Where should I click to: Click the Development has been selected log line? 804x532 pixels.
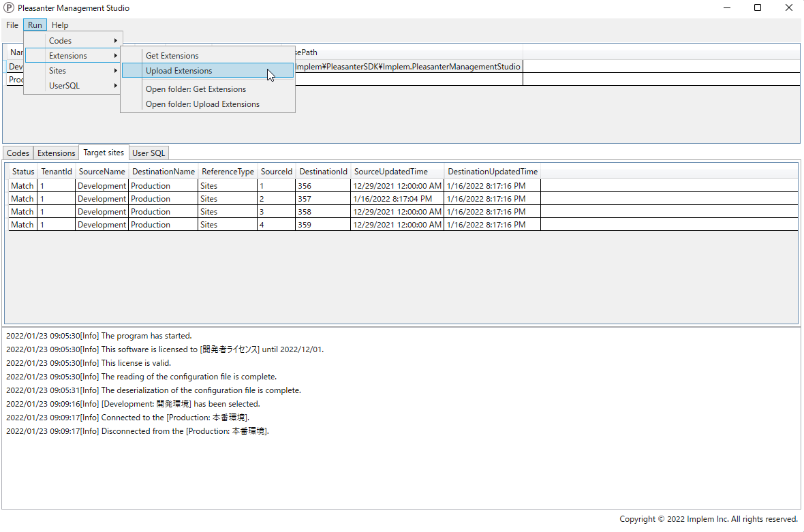tap(134, 404)
